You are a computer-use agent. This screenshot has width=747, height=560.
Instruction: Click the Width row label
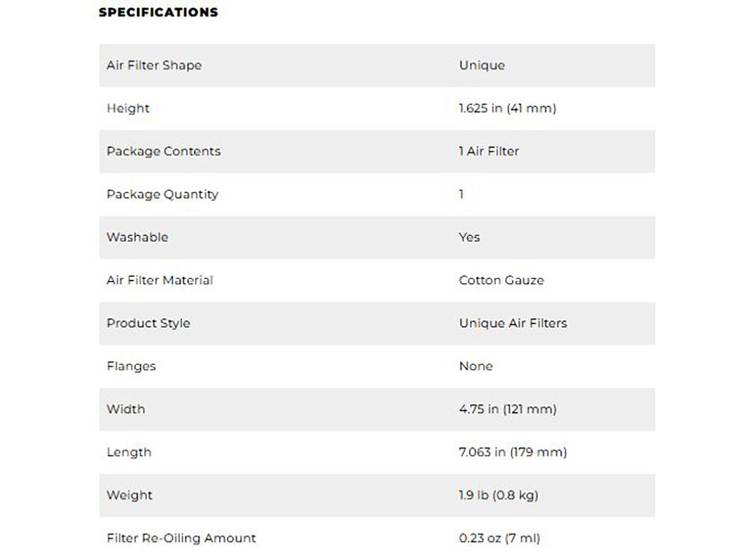coord(125,409)
